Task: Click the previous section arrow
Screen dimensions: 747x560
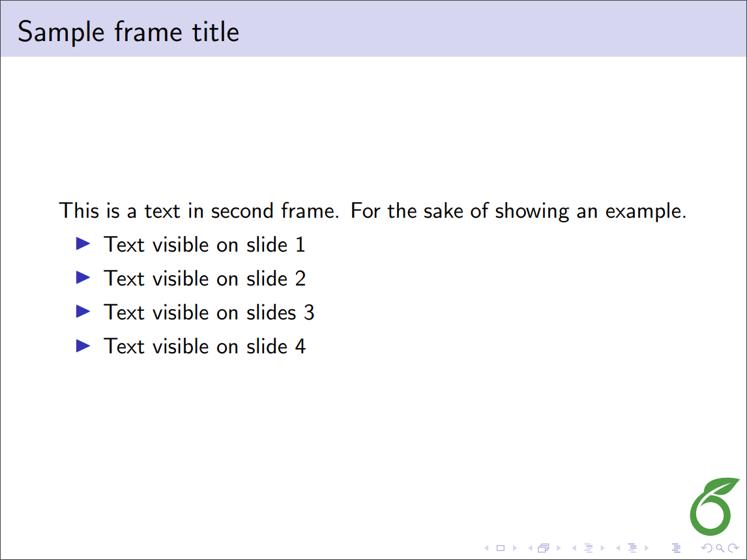Action: (x=617, y=548)
